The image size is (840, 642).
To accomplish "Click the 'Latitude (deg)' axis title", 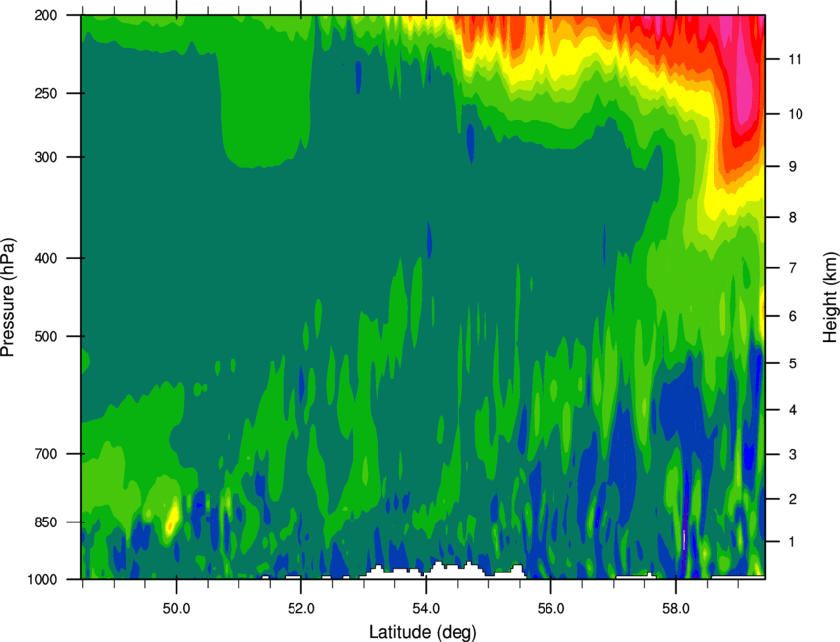I will (422, 632).
